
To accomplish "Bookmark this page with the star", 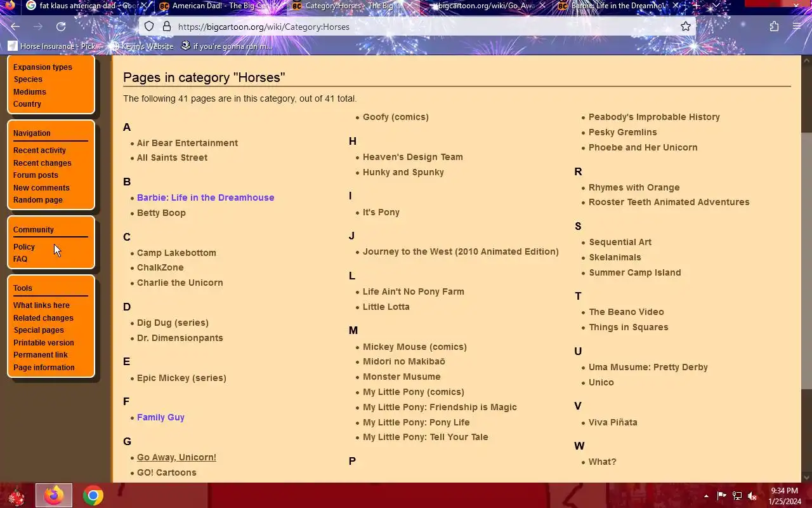I will coord(686,27).
